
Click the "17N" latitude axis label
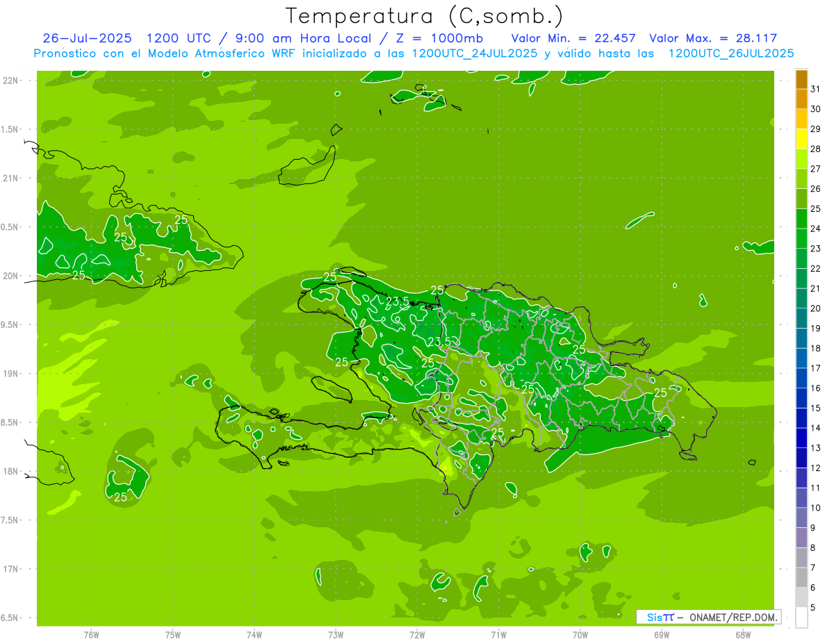point(11,569)
